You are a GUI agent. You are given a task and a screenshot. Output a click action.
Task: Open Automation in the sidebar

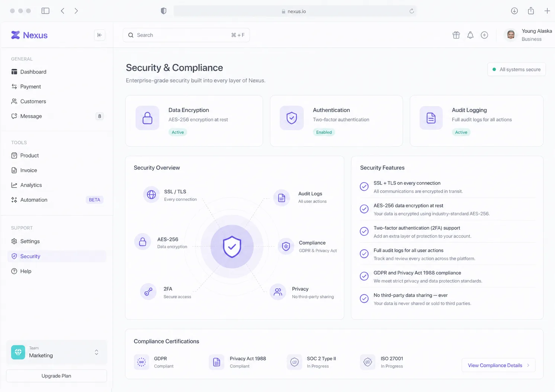[57, 200]
